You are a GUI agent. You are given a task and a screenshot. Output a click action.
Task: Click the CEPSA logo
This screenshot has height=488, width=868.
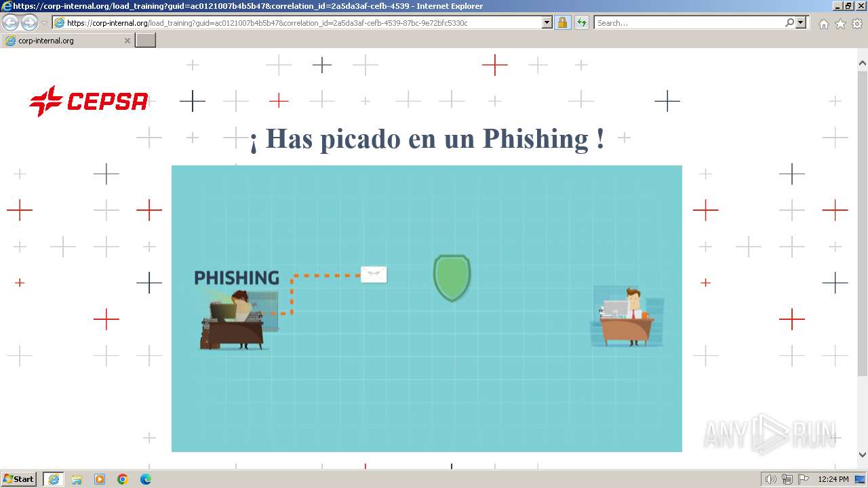tap(89, 101)
